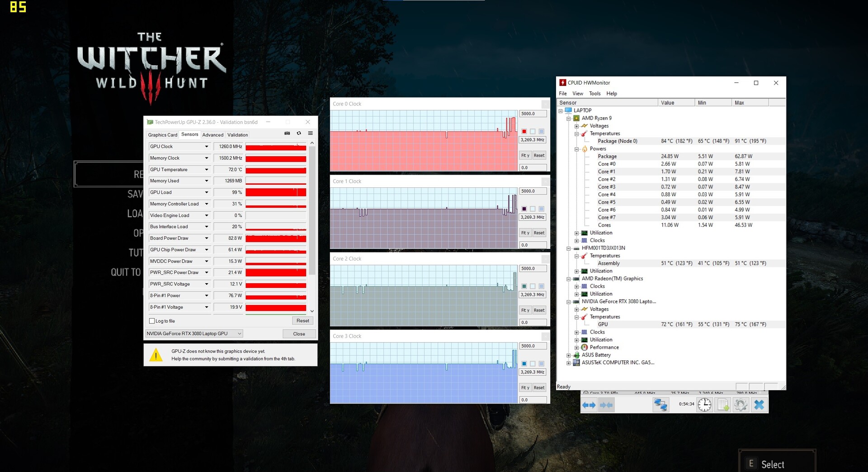Screen dimensions: 868x472
Task: Click the GPU-Z title bar app icon
Action: [x=150, y=122]
